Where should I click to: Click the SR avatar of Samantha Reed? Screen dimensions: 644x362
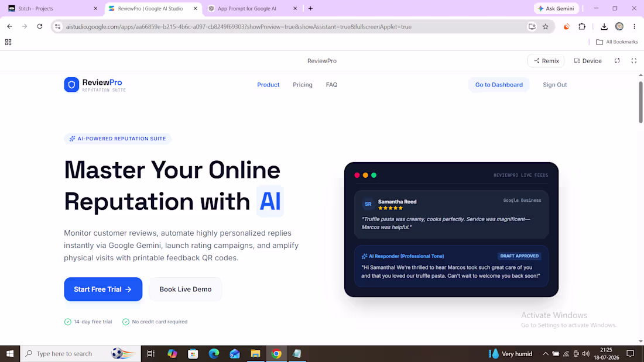[x=368, y=204]
